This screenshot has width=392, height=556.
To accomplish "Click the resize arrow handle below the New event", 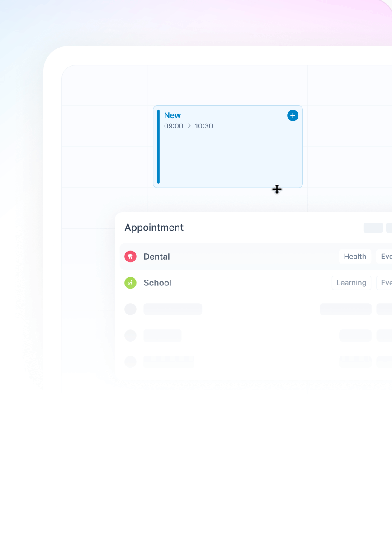I will [x=277, y=189].
